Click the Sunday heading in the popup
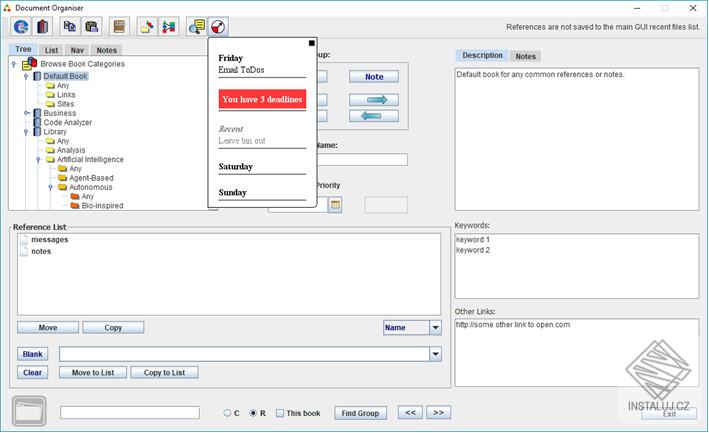 coord(232,192)
